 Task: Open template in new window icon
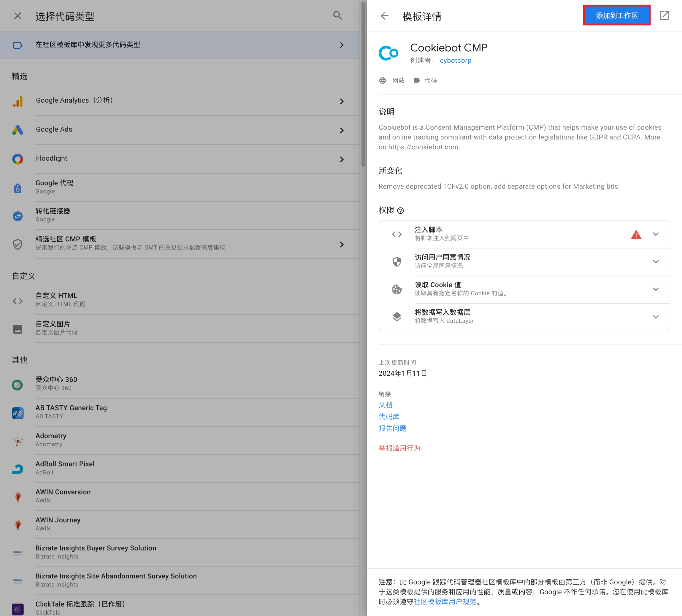tap(664, 15)
